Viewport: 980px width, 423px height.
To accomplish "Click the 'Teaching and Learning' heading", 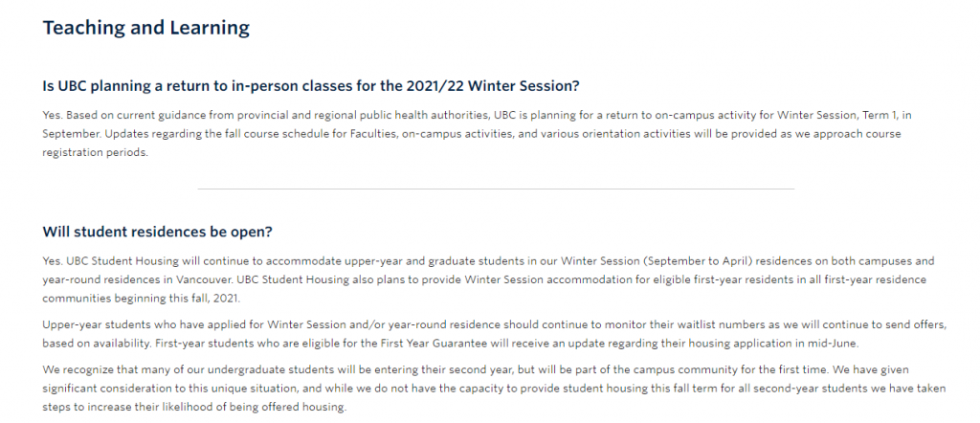I will pos(145,28).
